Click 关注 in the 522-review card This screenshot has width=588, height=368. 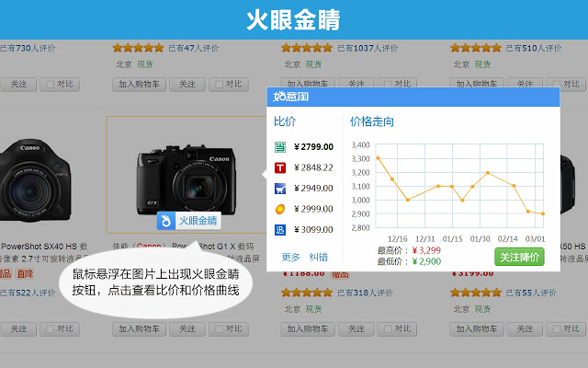[18, 329]
